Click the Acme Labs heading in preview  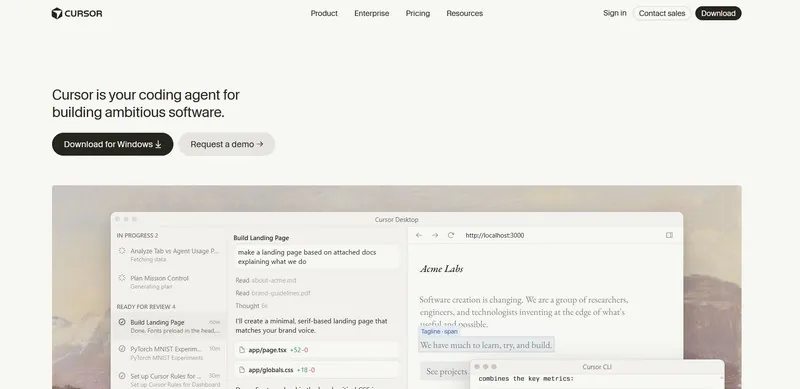441,269
